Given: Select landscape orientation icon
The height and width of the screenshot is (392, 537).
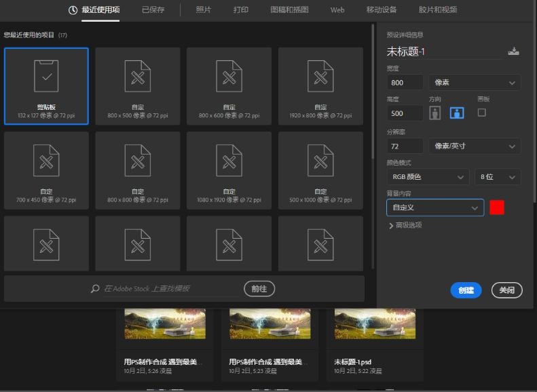Looking at the screenshot, I should pyautogui.click(x=457, y=113).
